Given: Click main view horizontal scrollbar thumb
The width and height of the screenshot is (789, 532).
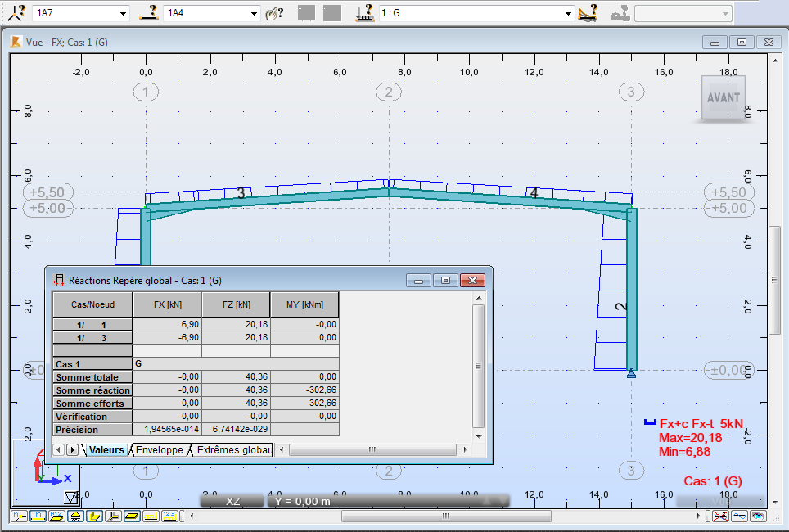Looking at the screenshot, I should pyautogui.click(x=446, y=516).
